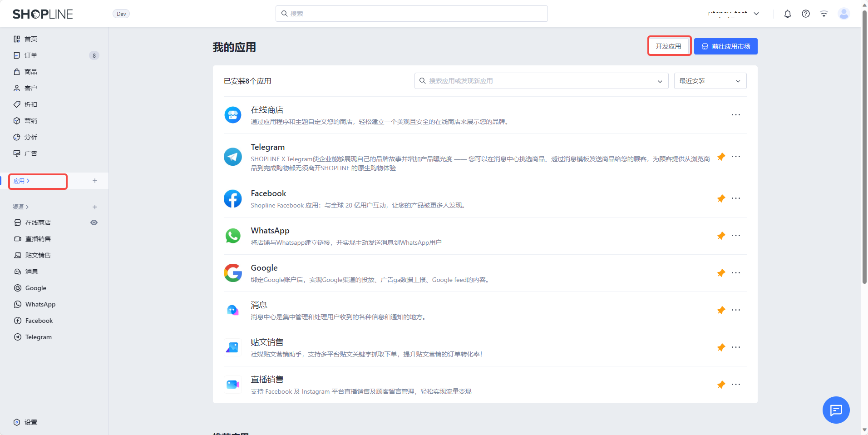Click the Telegram app icon in list
Image resolution: width=868 pixels, height=435 pixels.
[x=233, y=157]
